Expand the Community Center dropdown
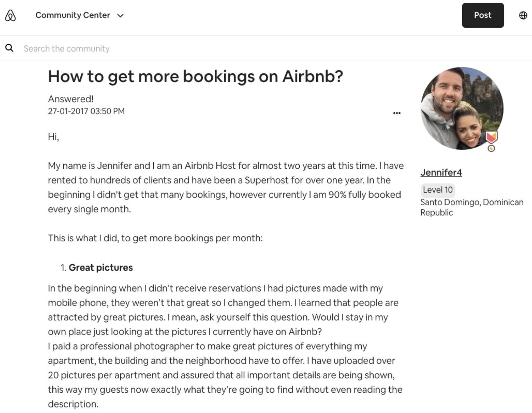532x413 pixels. click(x=79, y=15)
